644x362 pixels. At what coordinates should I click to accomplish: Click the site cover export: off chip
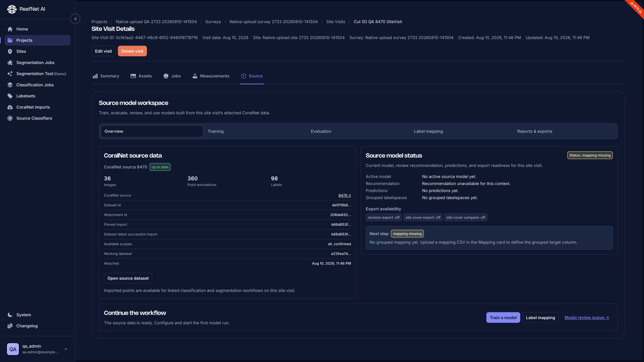(423, 218)
